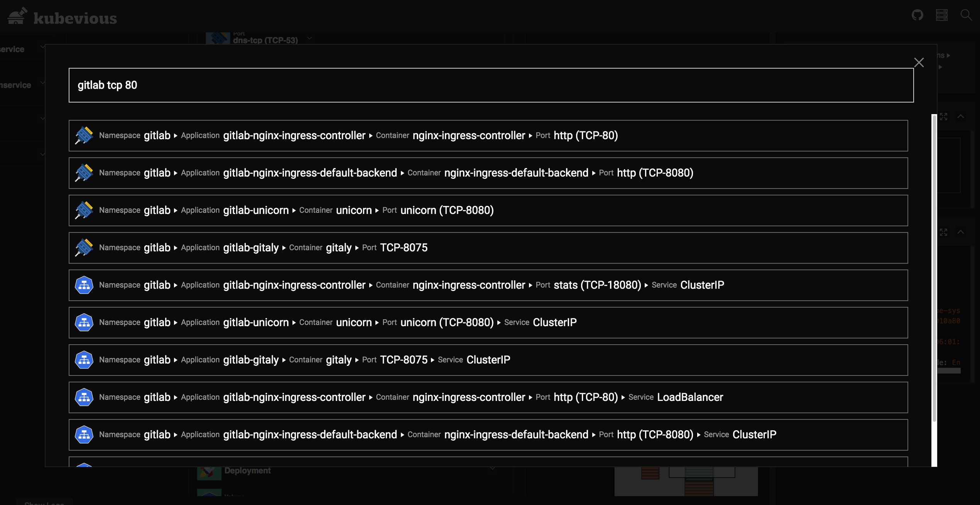Expand background left sidebar 'service' chevron
980x505 pixels.
click(x=42, y=47)
